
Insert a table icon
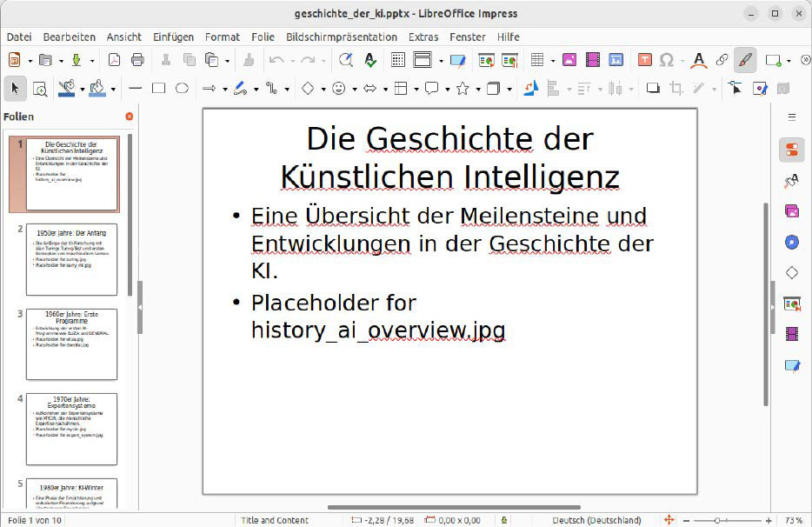[537, 60]
